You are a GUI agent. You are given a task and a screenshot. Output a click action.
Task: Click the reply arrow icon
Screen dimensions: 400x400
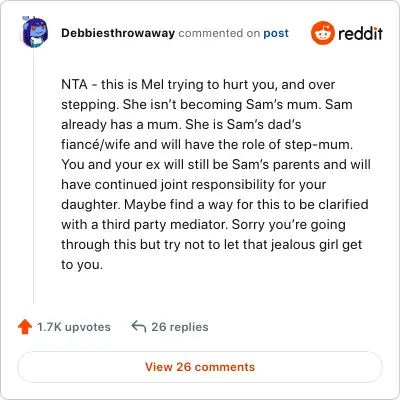coord(139,327)
